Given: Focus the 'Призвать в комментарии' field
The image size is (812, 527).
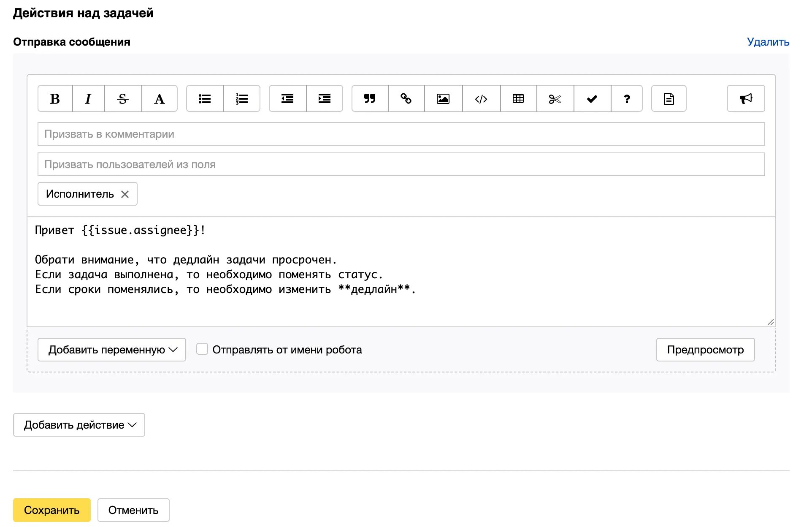Looking at the screenshot, I should [x=401, y=134].
